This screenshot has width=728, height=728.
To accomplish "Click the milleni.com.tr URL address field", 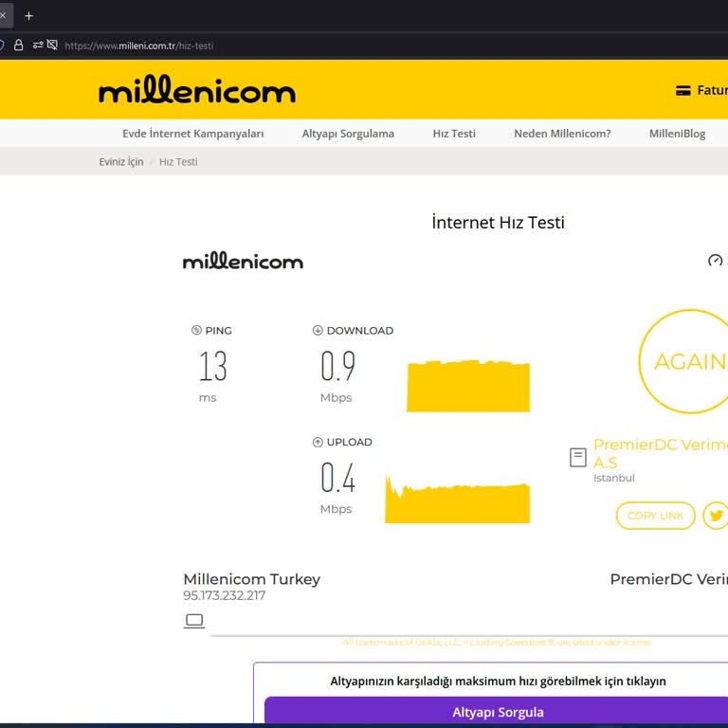I will tap(138, 45).
